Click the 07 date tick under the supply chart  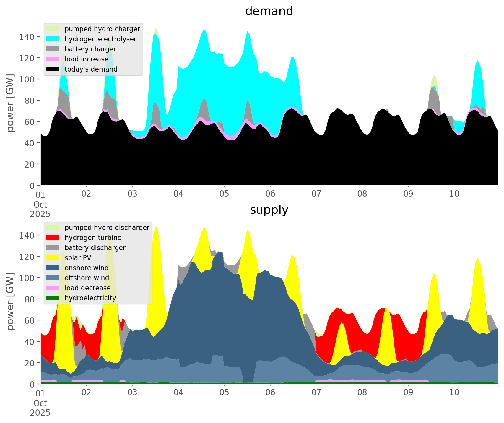point(316,393)
